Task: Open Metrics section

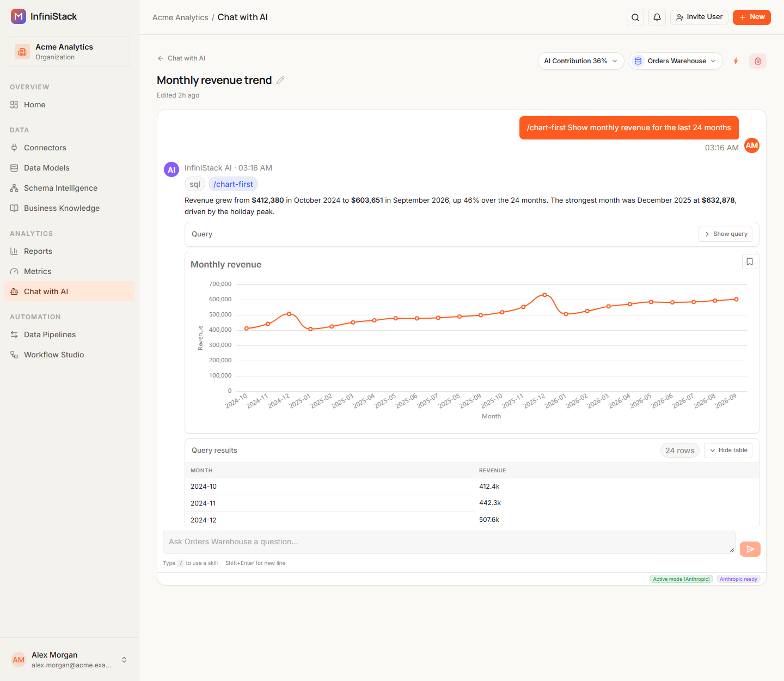Action: pos(69,271)
